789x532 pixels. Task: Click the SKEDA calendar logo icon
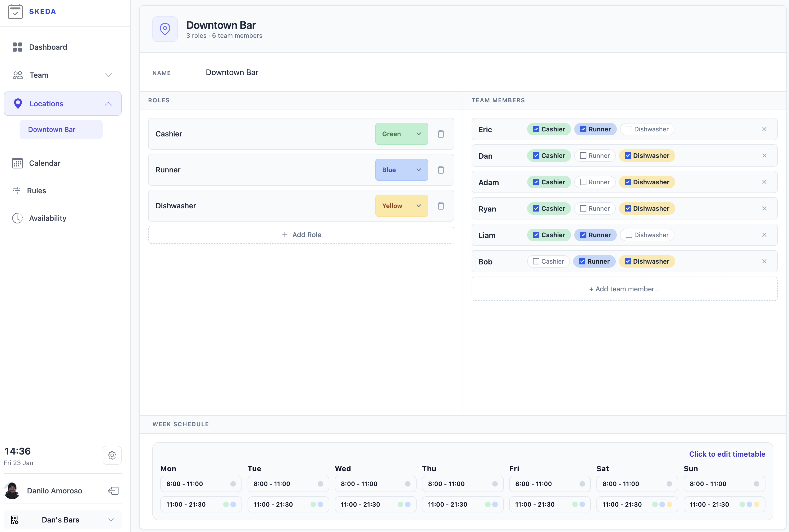pos(15,11)
